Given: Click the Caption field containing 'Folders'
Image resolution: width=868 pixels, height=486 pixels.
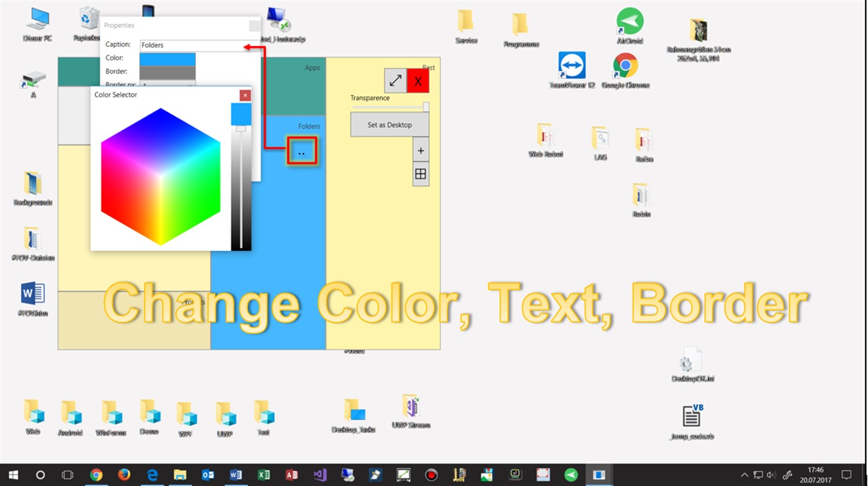Looking at the screenshot, I should pyautogui.click(x=186, y=45).
